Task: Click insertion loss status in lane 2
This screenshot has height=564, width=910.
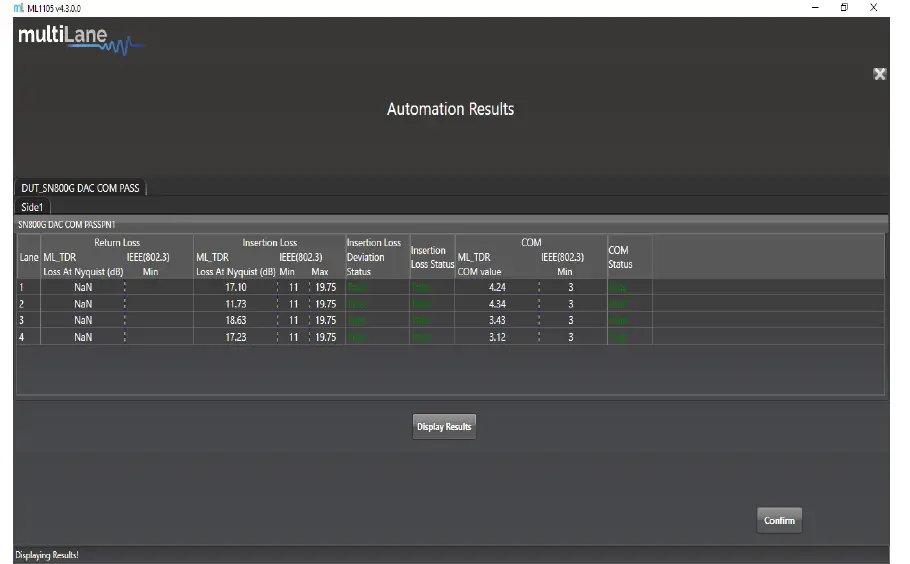Action: 421,304
